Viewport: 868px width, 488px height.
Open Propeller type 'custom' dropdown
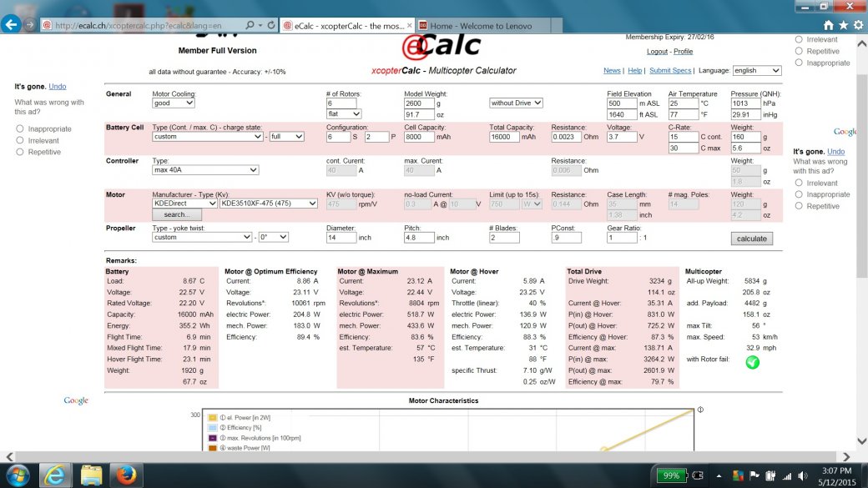tap(202, 237)
